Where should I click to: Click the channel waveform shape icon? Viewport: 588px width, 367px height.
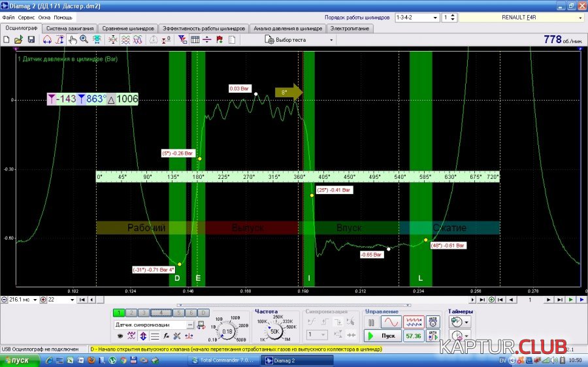(x=131, y=336)
